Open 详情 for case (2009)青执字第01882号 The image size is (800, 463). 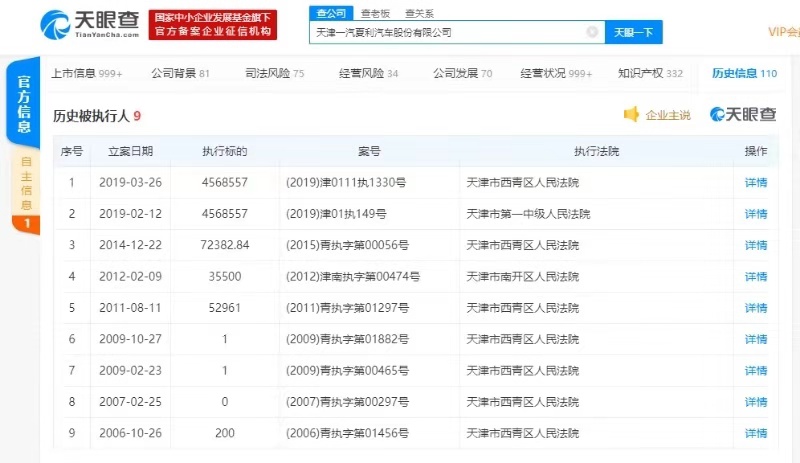pos(756,339)
